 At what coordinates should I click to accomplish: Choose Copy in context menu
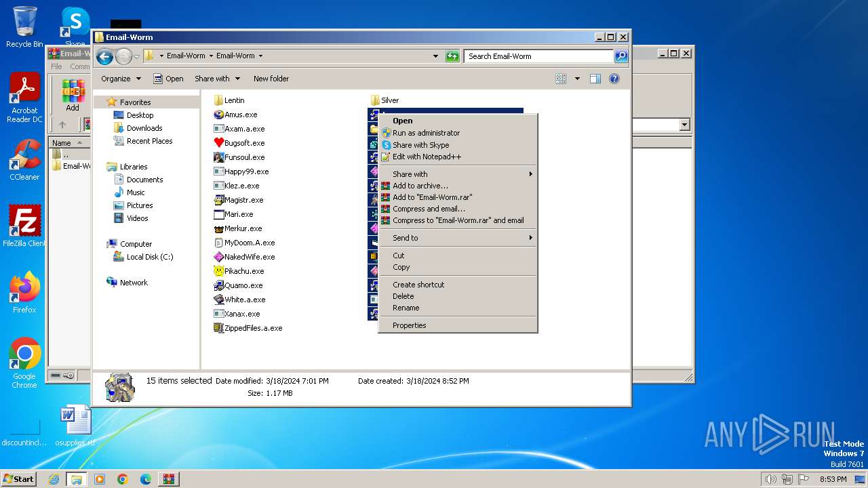click(458, 266)
